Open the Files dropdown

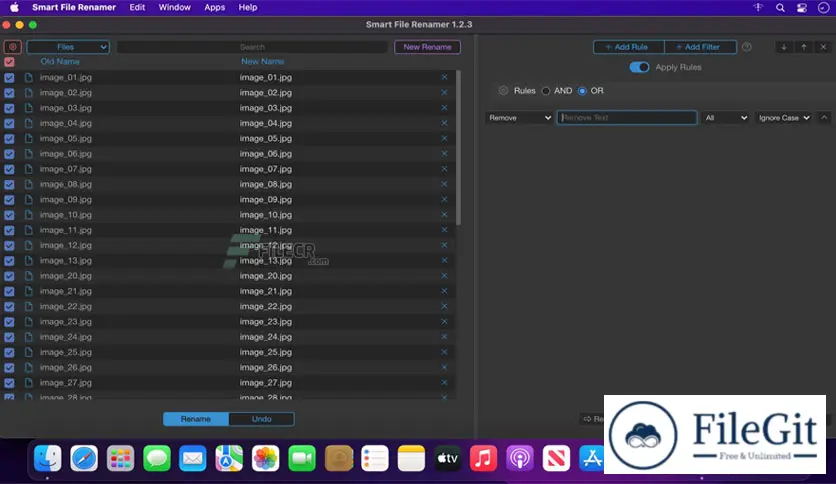point(68,47)
